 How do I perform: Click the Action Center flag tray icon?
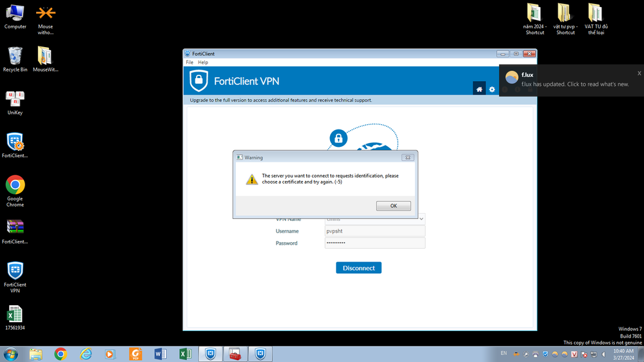point(583,354)
